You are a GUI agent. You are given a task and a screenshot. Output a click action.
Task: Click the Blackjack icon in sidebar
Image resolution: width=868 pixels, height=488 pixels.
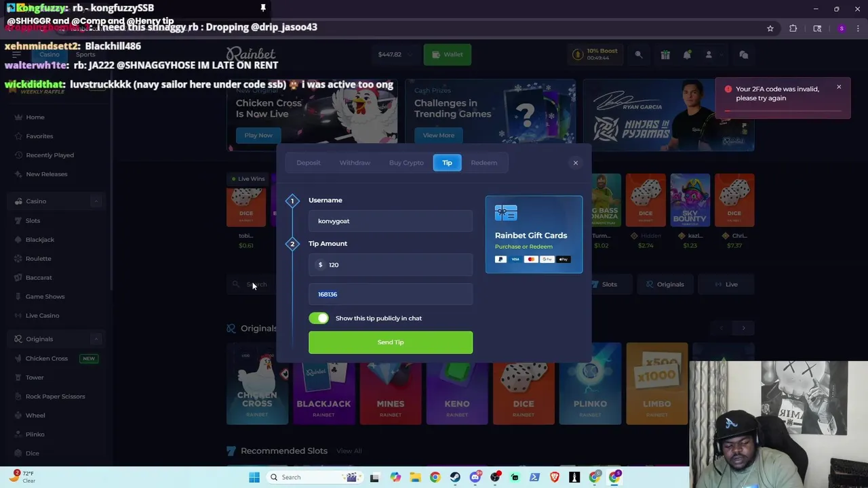pyautogui.click(x=19, y=239)
